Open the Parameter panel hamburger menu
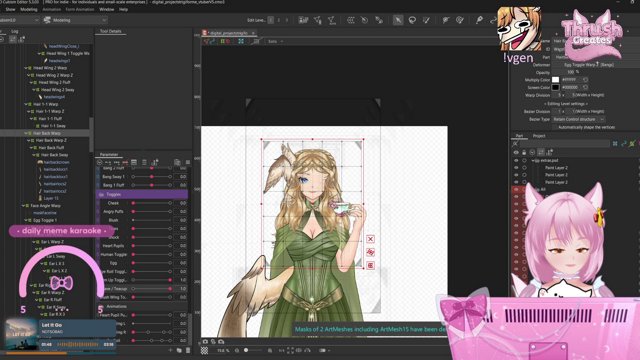Screen dimensions: 640x360 (x=188, y=162)
